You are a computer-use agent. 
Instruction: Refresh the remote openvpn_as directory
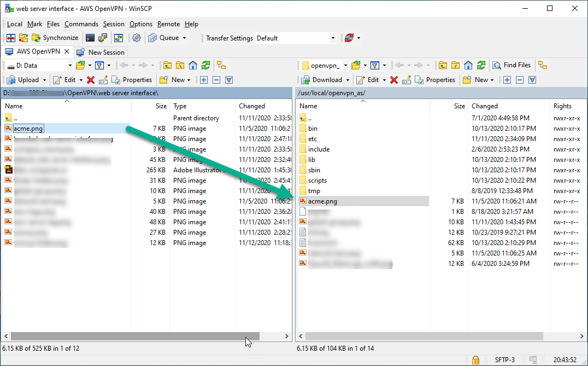481,65
